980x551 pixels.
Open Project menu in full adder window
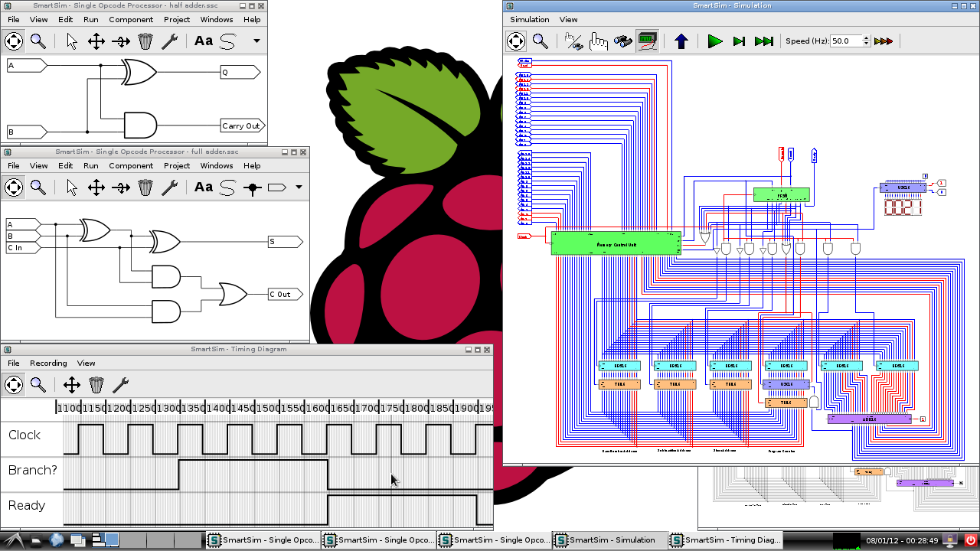pyautogui.click(x=177, y=165)
